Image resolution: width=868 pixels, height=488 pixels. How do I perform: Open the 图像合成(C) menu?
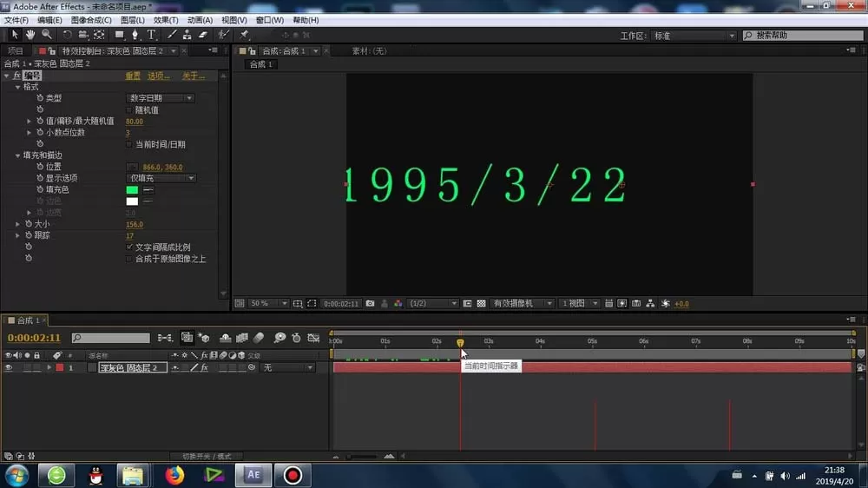(x=91, y=20)
